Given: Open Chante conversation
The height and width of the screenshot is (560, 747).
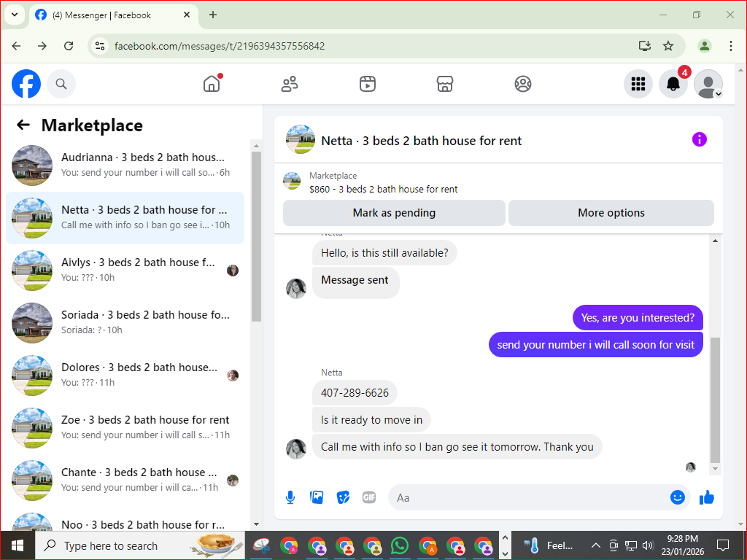Looking at the screenshot, I should (x=125, y=480).
